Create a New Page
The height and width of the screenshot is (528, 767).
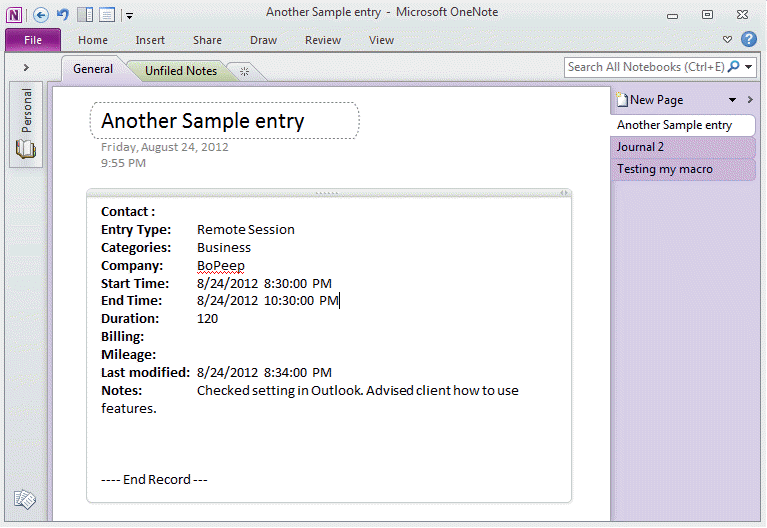650,100
